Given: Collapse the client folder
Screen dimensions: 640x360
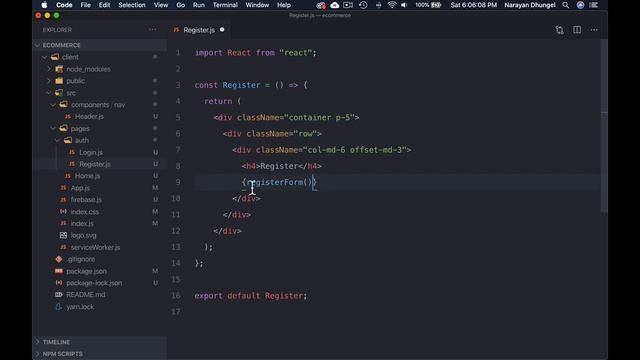Looking at the screenshot, I should [44, 57].
